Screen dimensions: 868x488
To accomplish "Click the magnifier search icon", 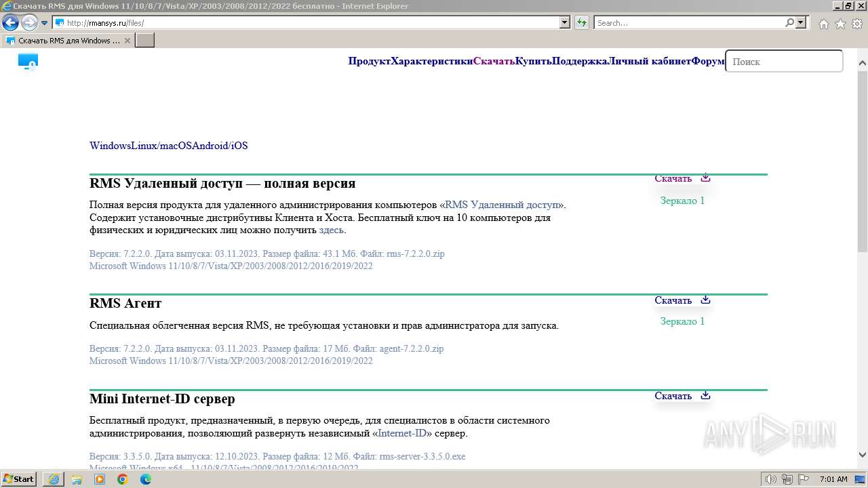I will tap(790, 22).
